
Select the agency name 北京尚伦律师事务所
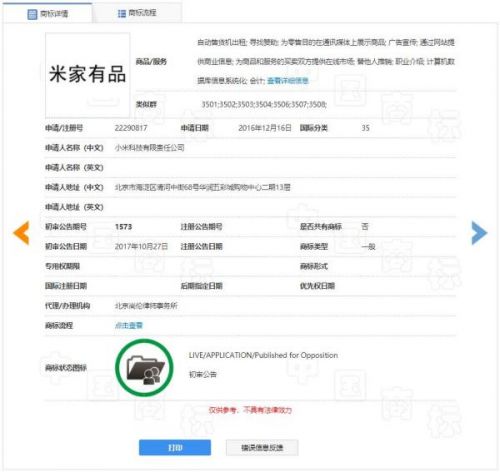(146, 306)
